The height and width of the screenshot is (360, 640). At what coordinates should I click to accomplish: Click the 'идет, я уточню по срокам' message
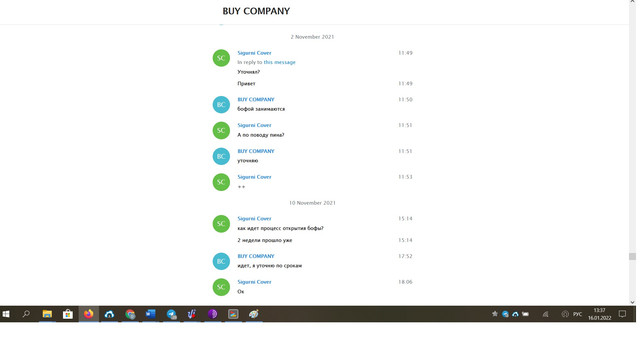(x=270, y=266)
